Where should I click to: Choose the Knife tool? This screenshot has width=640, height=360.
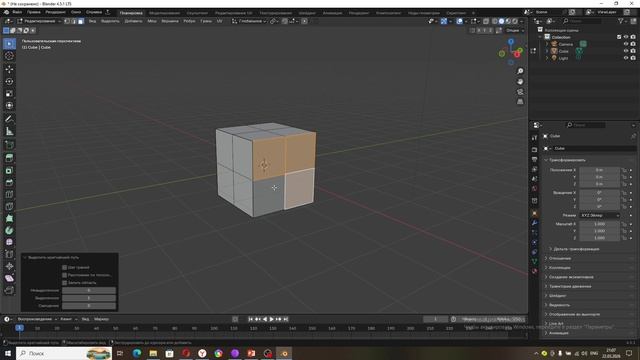click(x=9, y=206)
